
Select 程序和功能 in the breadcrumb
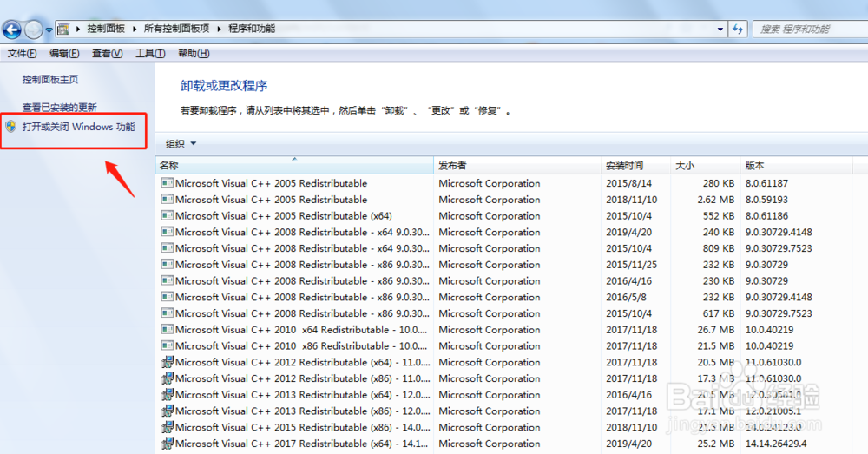point(252,29)
